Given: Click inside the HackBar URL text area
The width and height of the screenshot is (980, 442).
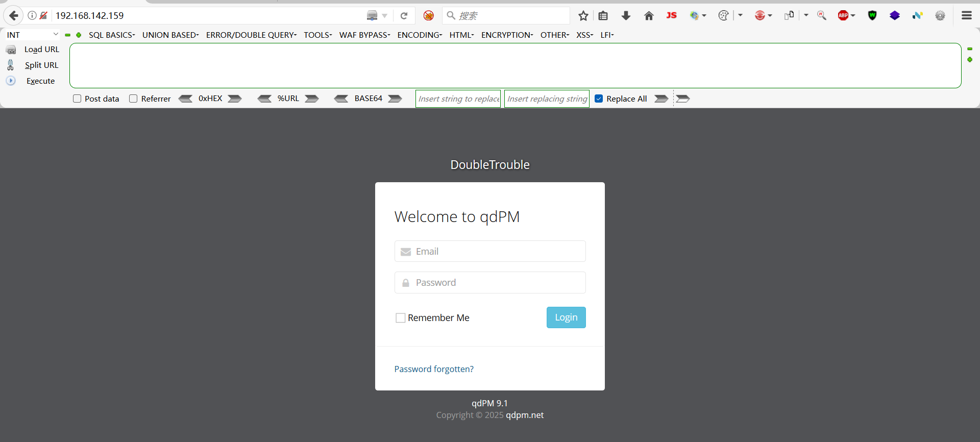Looking at the screenshot, I should point(516,65).
